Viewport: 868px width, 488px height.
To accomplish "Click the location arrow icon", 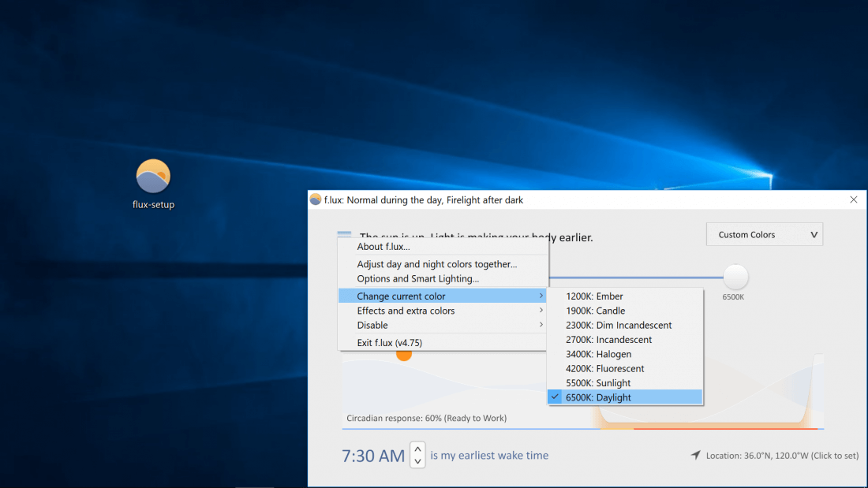I will tap(695, 455).
